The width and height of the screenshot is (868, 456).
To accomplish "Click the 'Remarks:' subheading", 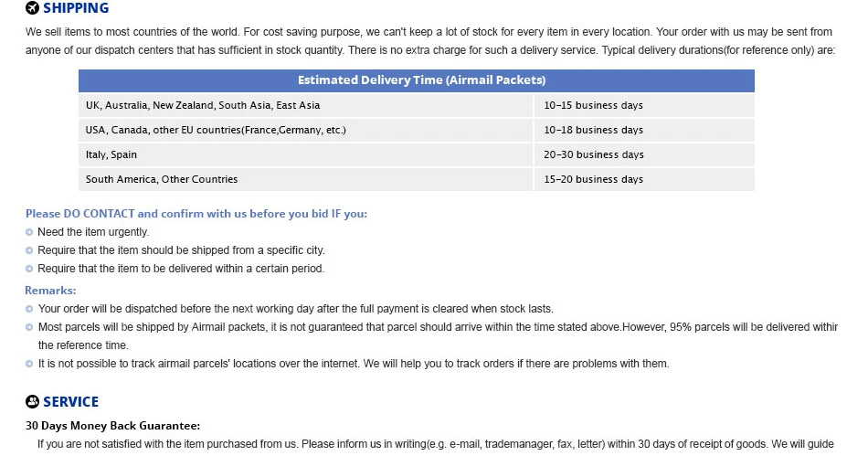I will tap(50, 291).
